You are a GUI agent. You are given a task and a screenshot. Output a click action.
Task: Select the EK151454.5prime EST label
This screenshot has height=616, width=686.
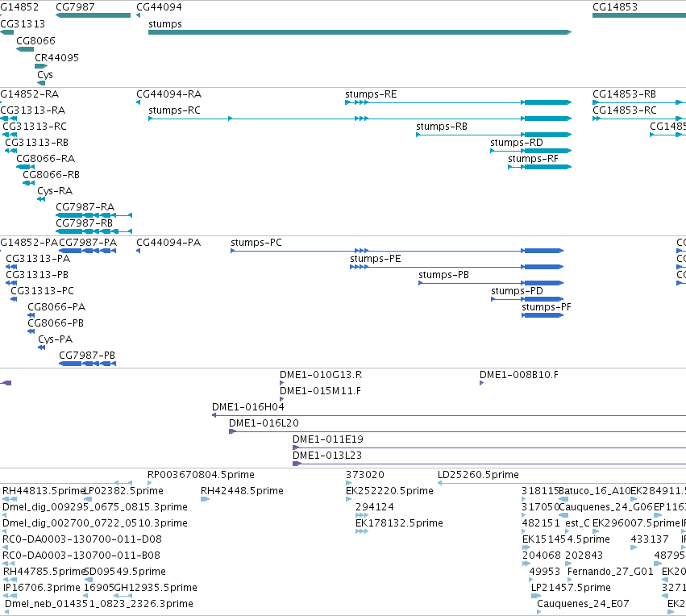click(x=566, y=539)
